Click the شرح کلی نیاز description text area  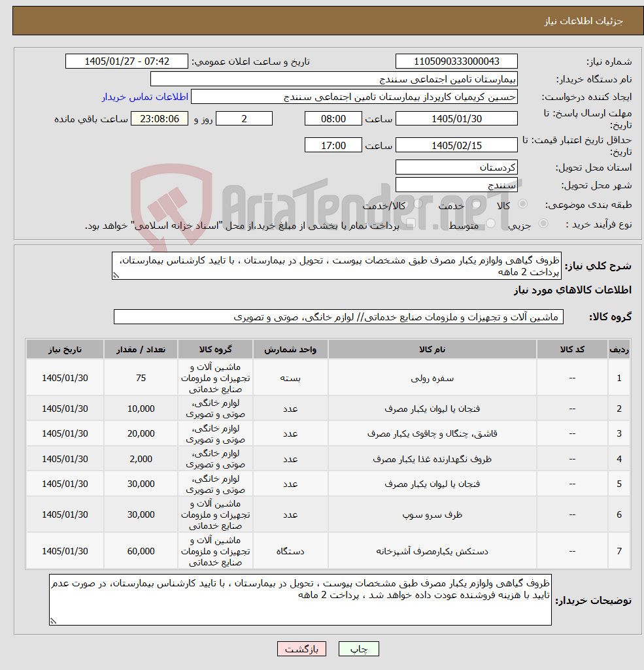pos(337,266)
